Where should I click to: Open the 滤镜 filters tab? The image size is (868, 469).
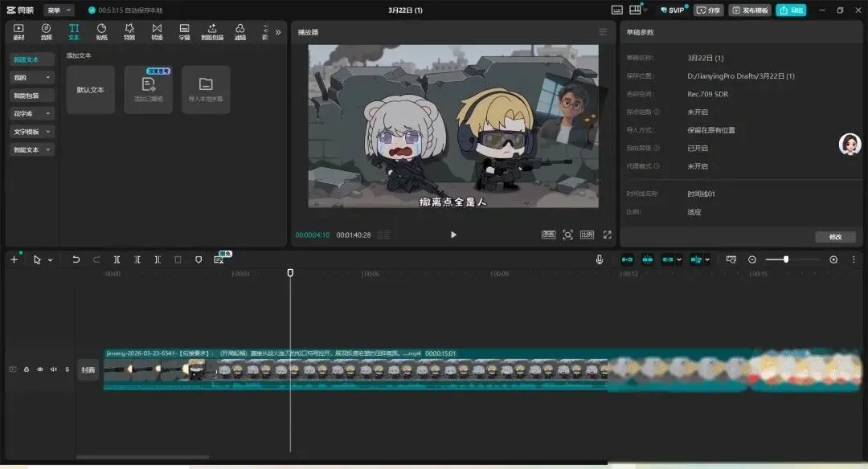tap(240, 32)
